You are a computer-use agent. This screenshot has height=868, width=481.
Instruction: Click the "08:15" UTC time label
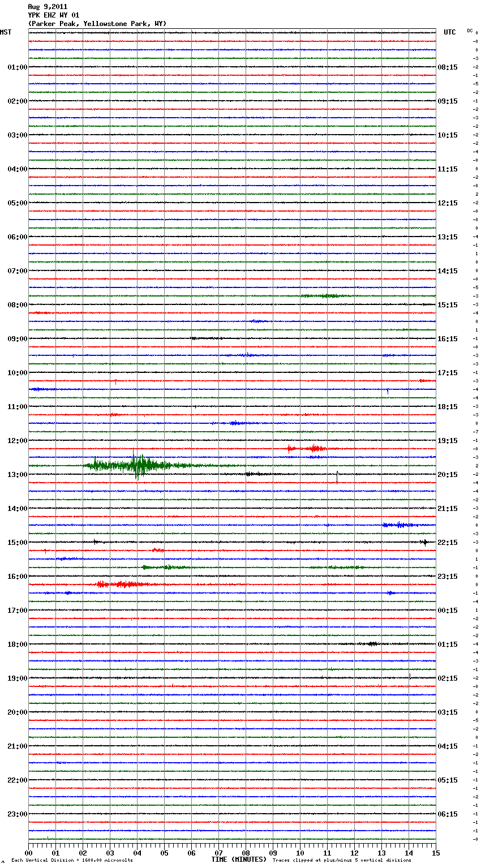(448, 67)
